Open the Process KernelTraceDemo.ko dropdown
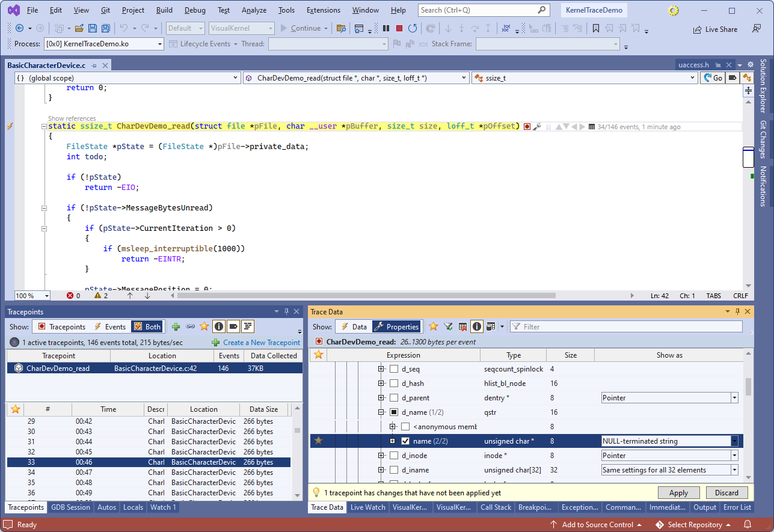Image resolution: width=774 pixels, height=532 pixels. (160, 44)
